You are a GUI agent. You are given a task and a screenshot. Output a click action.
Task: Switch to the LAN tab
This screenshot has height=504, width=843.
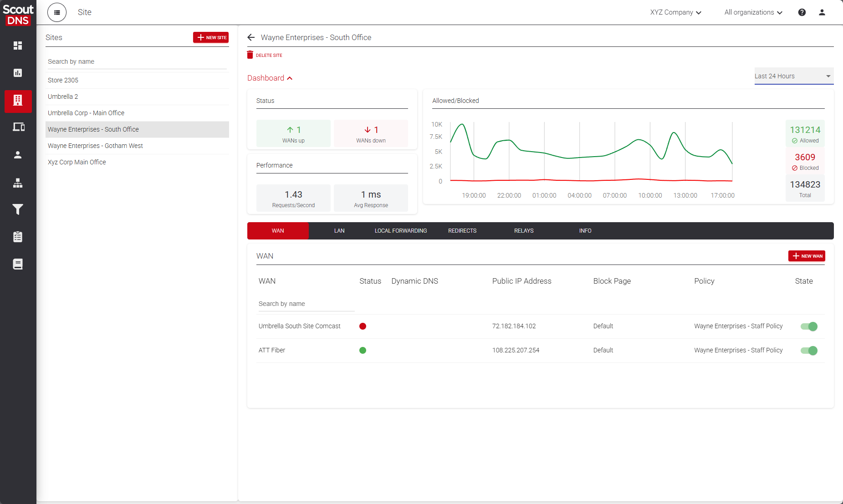[x=339, y=231]
